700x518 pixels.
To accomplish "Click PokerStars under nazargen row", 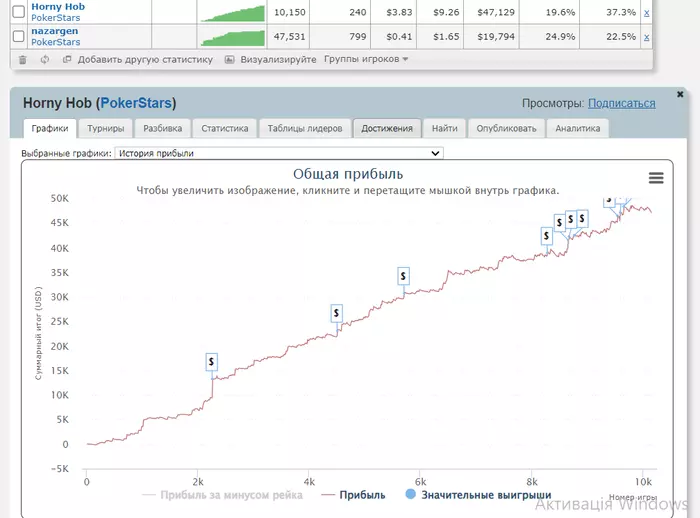I will click(x=56, y=42).
